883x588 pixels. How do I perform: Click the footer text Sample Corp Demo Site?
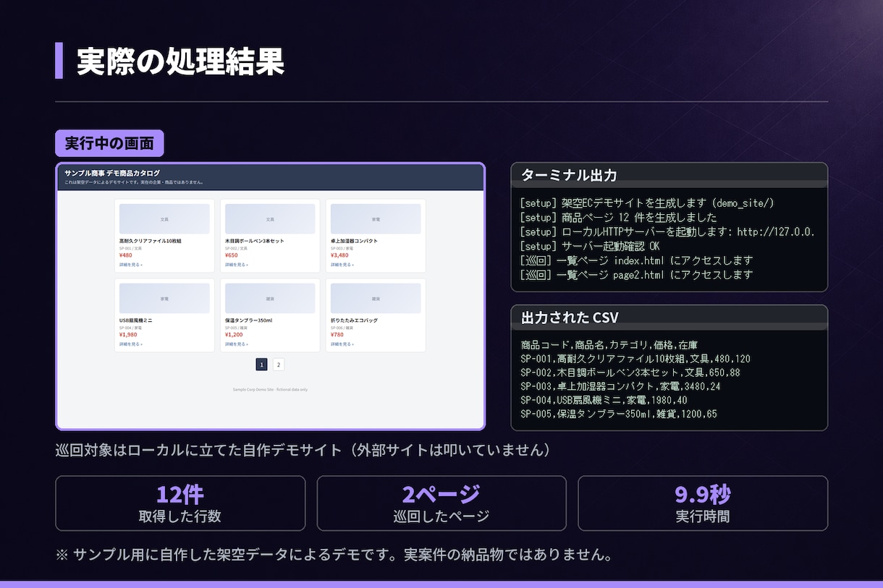[270, 389]
